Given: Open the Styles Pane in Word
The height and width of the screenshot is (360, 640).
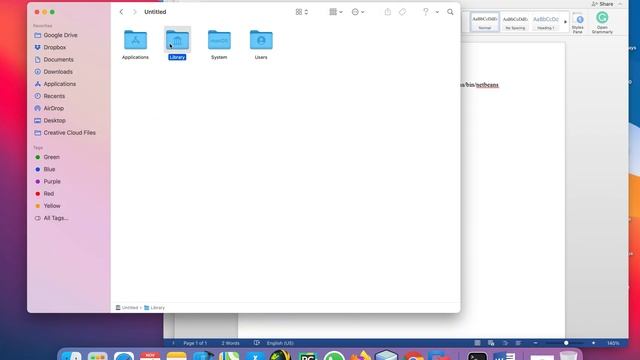Looking at the screenshot, I should pyautogui.click(x=578, y=23).
